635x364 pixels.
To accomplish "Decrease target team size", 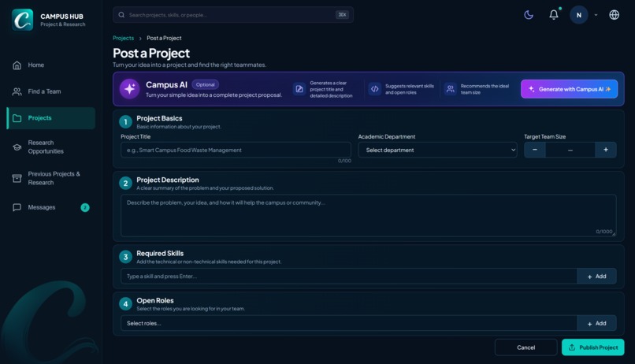I will (x=535, y=150).
